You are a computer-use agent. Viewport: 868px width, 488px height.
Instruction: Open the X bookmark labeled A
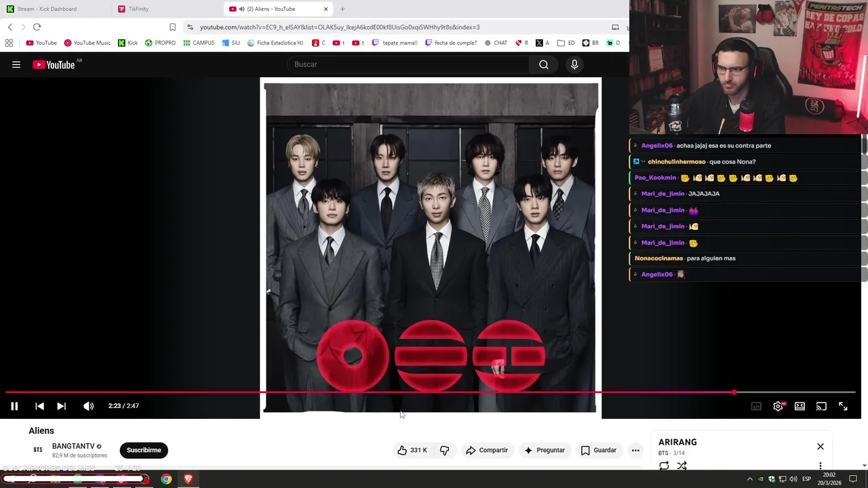pos(542,43)
